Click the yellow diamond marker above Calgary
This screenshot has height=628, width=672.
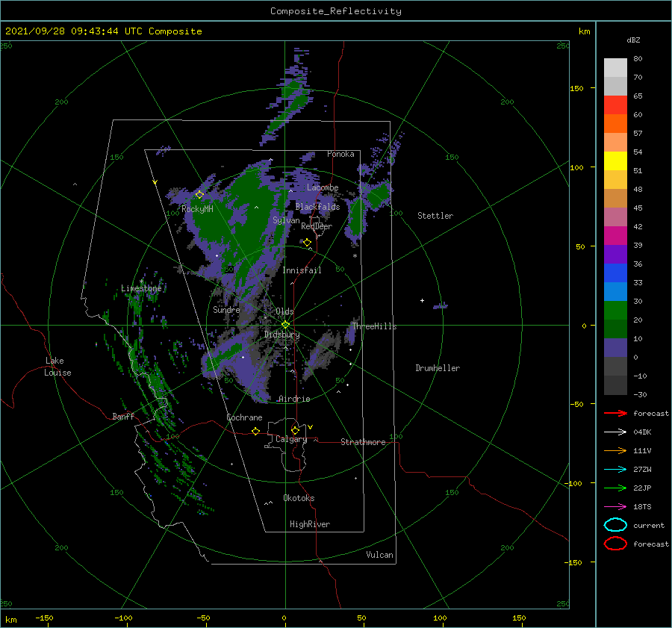(295, 430)
